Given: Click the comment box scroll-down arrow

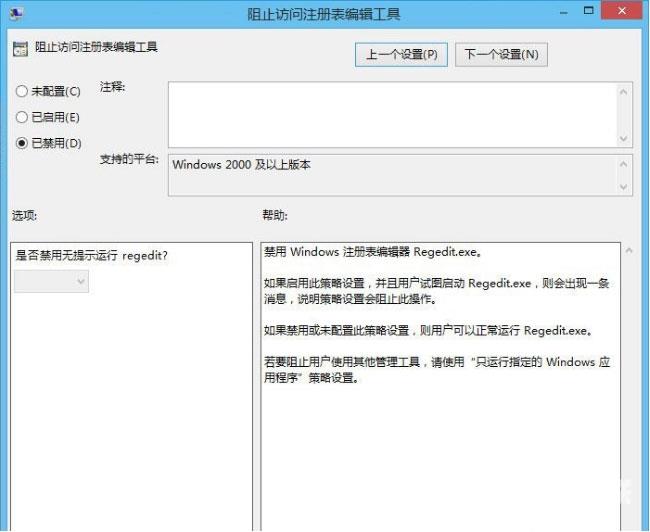Looking at the screenshot, I should 624,138.
